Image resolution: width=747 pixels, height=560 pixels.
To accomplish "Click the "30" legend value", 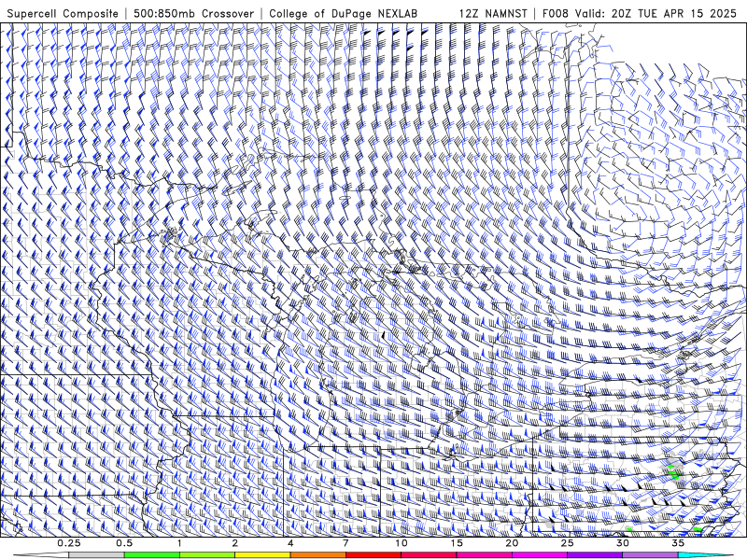I will click(623, 543).
